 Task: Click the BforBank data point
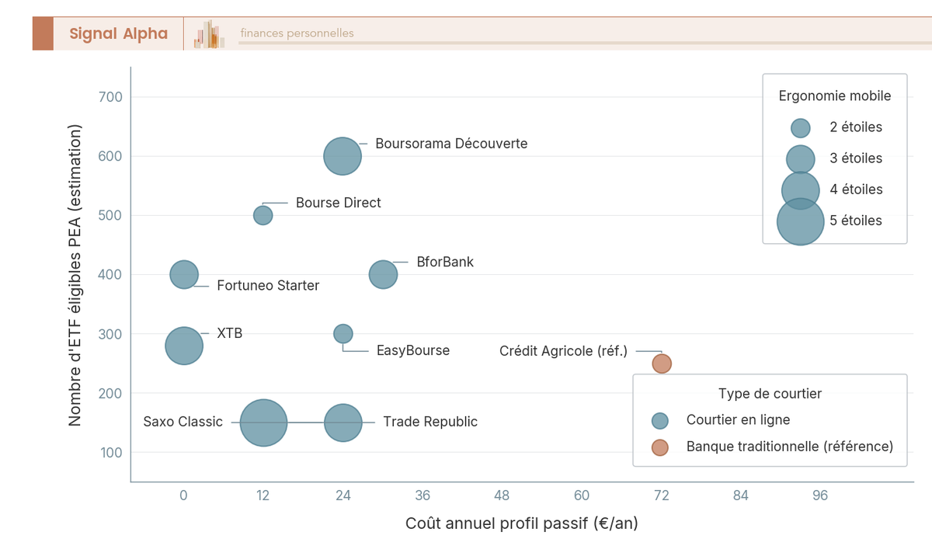click(383, 274)
